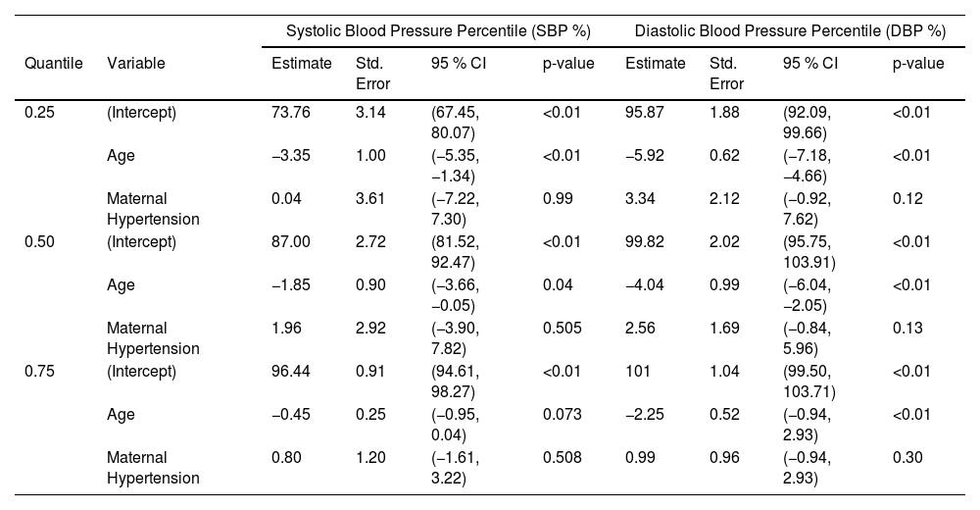Click Diastolic Blood Pressure Percentile heading
Image resolution: width=980 pixels, height=510 pixels.
790,30
